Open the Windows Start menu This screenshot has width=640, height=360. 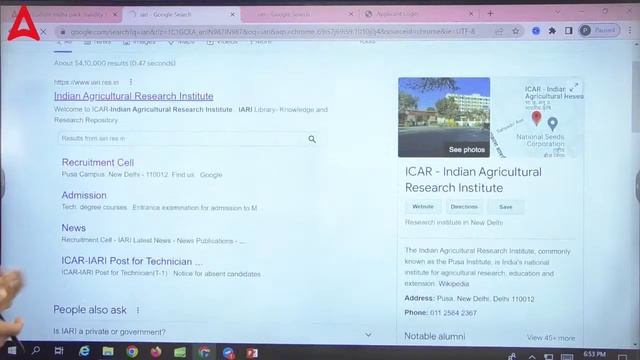(x=12, y=351)
